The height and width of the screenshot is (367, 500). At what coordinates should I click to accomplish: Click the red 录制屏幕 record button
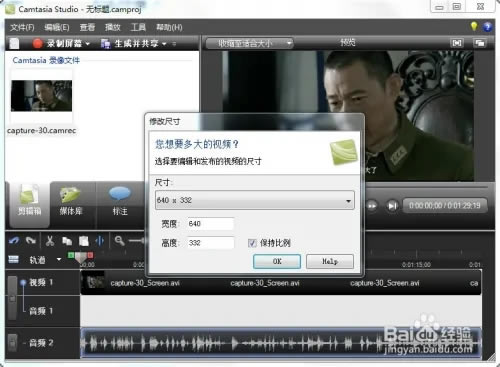click(37, 43)
